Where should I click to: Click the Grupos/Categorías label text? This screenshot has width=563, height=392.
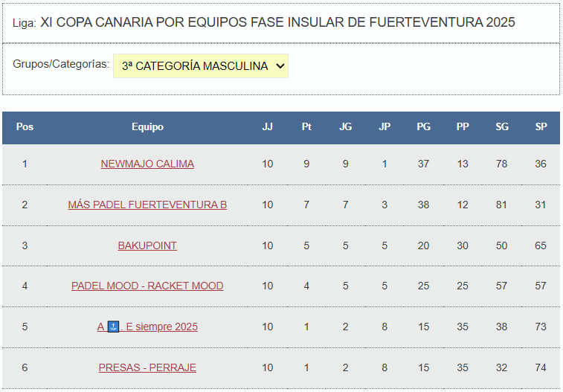[x=60, y=64]
